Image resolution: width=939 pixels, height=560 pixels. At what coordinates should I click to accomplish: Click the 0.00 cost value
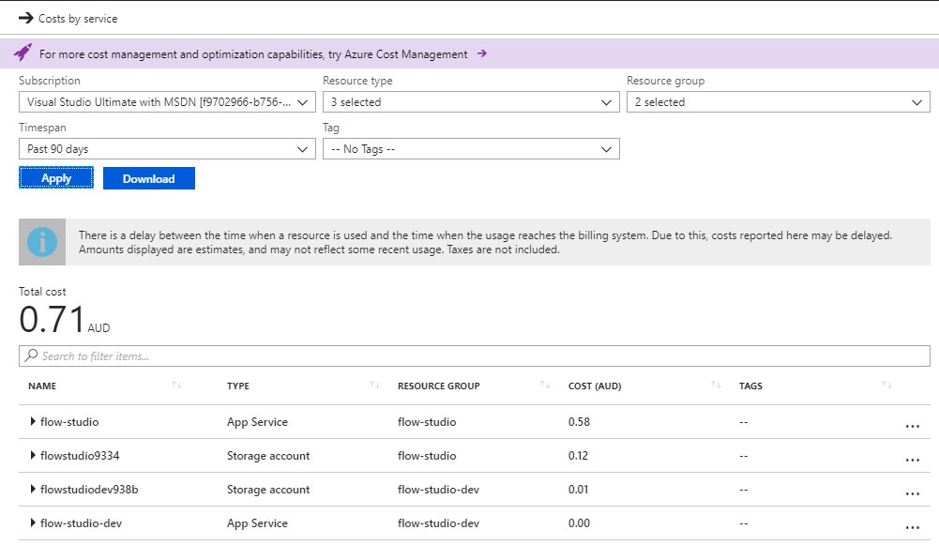tap(579, 522)
